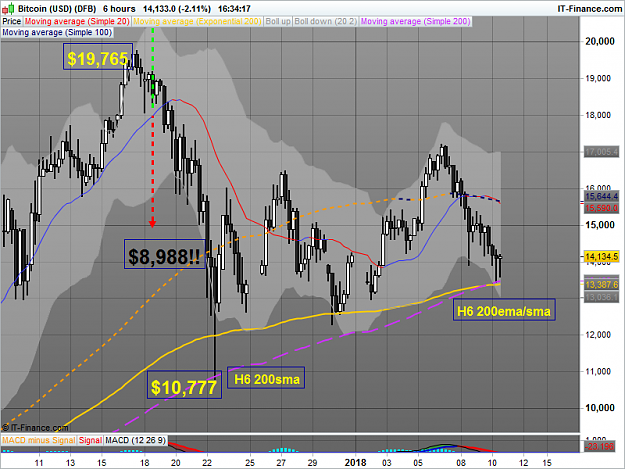Click the 15,644.4 price tag on axis

[x=601, y=196]
